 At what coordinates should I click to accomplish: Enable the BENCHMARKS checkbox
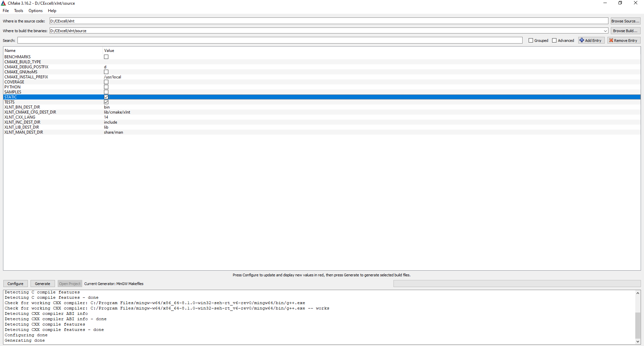(106, 57)
